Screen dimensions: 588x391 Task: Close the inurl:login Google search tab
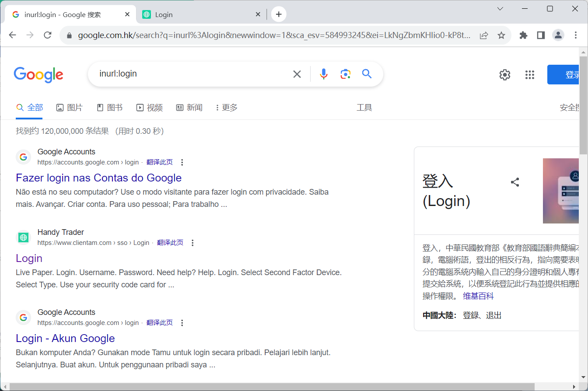point(127,14)
